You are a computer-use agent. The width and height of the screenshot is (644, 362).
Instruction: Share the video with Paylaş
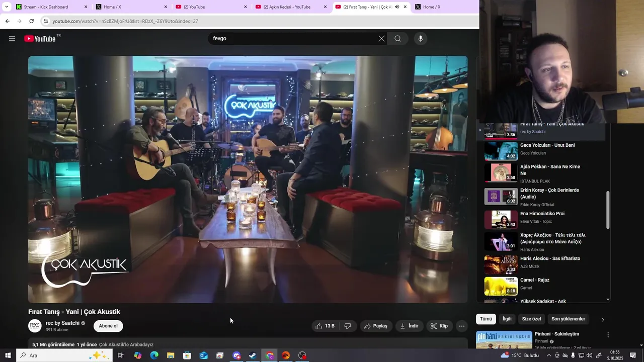click(376, 326)
